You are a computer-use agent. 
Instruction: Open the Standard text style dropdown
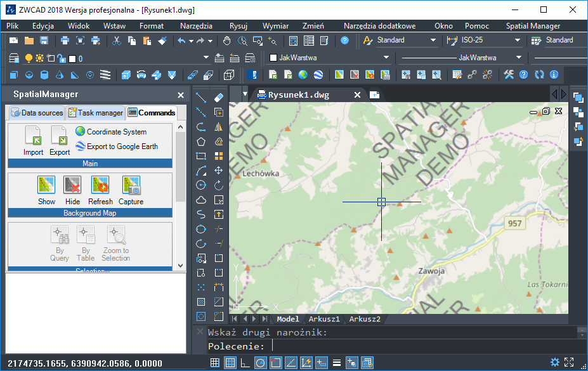pos(433,40)
